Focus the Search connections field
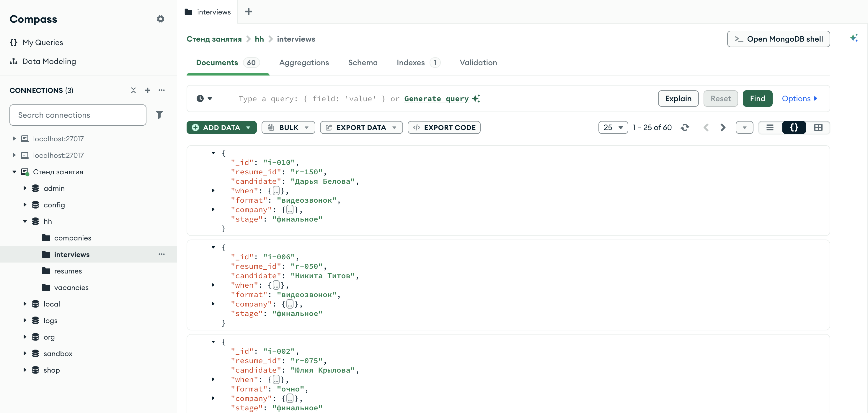Image resolution: width=868 pixels, height=413 pixels. [78, 115]
